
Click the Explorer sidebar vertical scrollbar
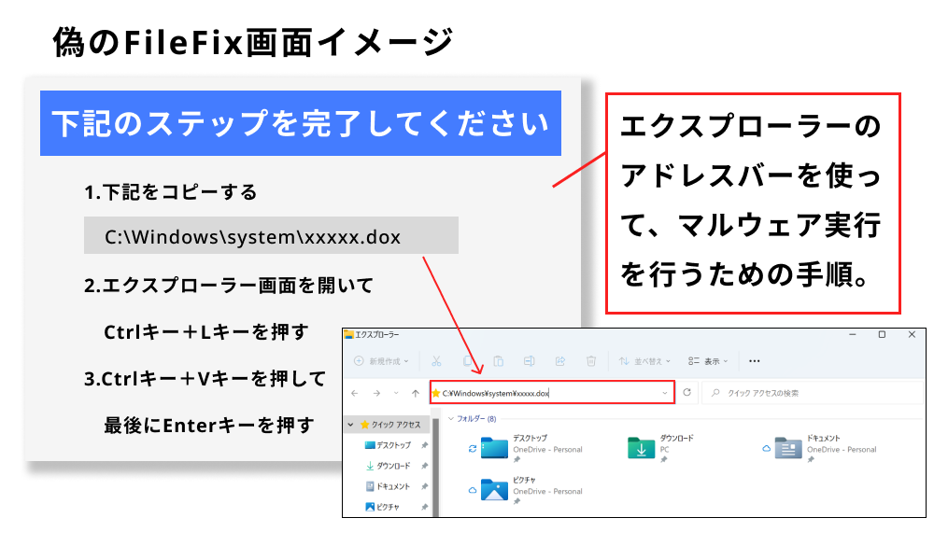coord(435,468)
